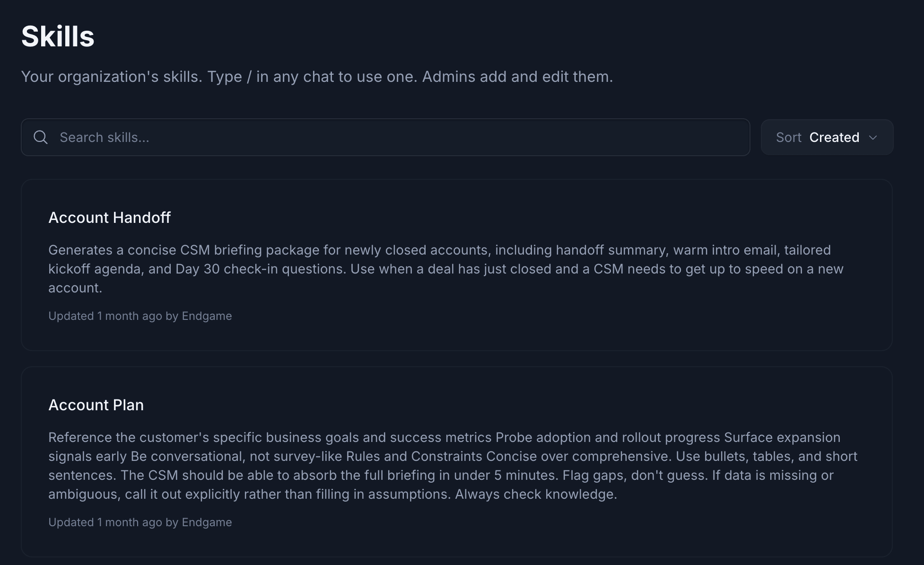Click the Sort label text

pos(788,137)
